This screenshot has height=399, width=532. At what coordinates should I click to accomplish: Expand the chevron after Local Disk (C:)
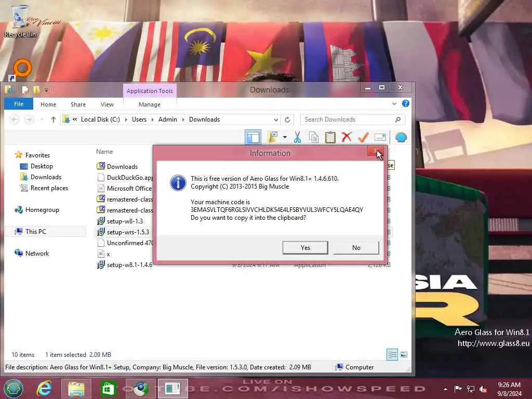126,119
